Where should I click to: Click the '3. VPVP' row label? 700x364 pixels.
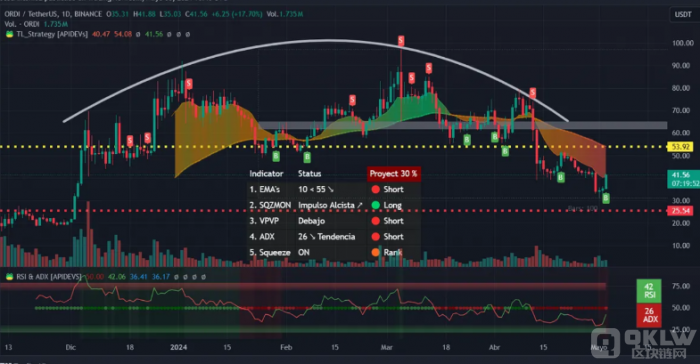(264, 221)
